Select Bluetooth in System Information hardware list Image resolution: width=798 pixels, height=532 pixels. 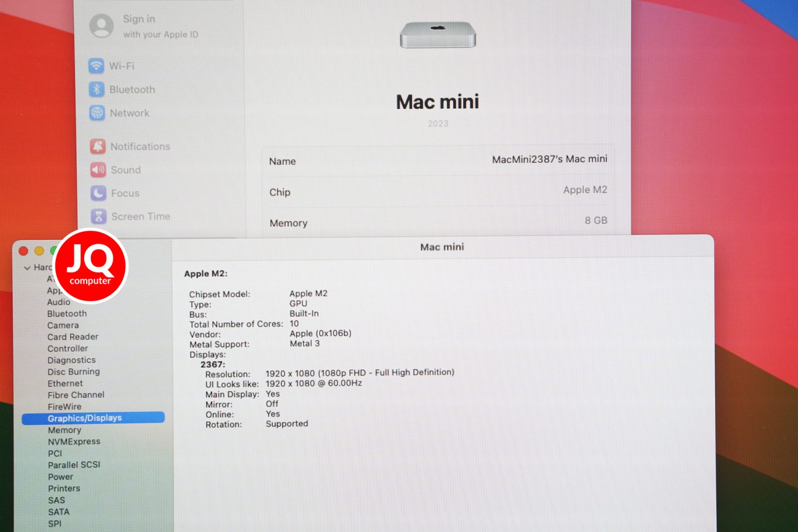[67, 314]
